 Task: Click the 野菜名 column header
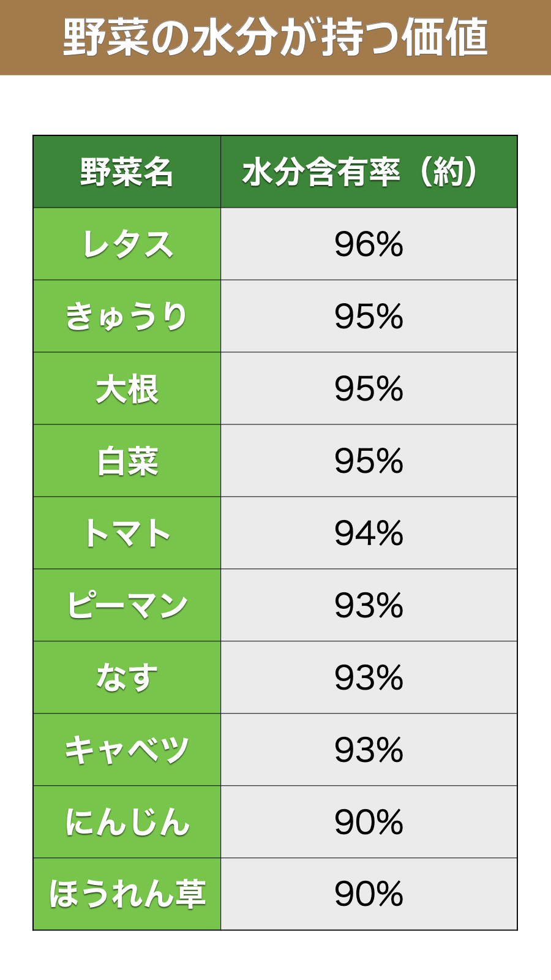(127, 172)
